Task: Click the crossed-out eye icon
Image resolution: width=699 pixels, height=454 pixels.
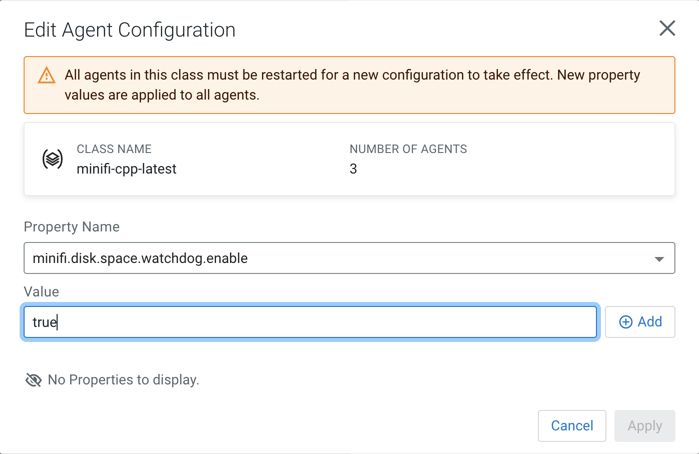Action: [x=33, y=380]
